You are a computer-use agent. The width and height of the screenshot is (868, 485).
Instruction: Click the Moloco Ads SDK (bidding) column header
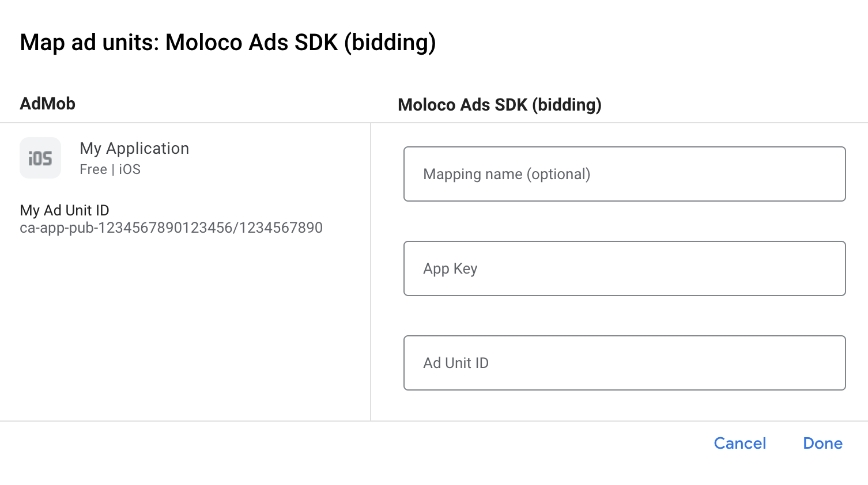(x=500, y=105)
